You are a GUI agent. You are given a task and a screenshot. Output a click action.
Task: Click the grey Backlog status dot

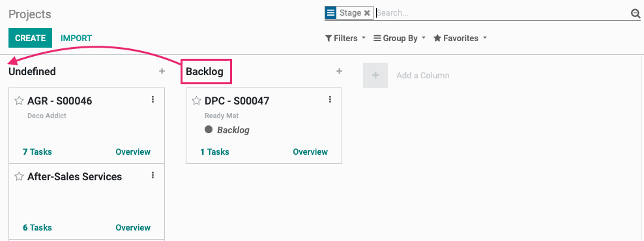pyautogui.click(x=209, y=129)
